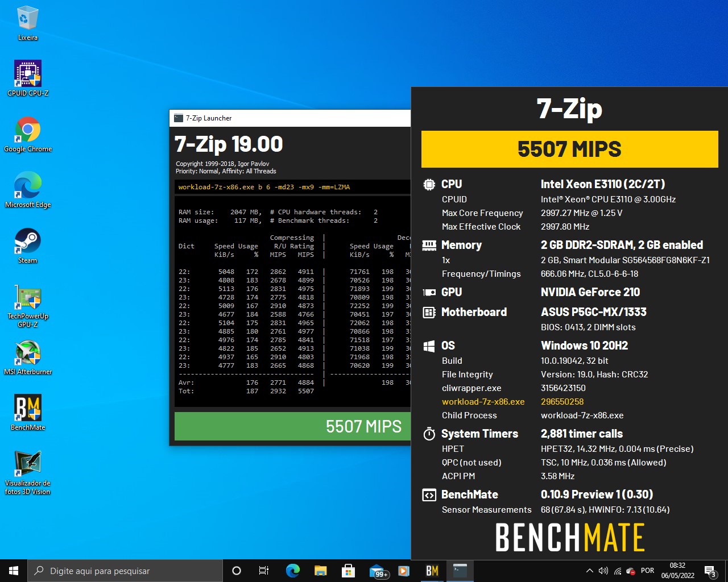Click 'BIOS: 0413, 2 DIMM slots' text
Screen dimensions: 728x582
tap(588, 327)
